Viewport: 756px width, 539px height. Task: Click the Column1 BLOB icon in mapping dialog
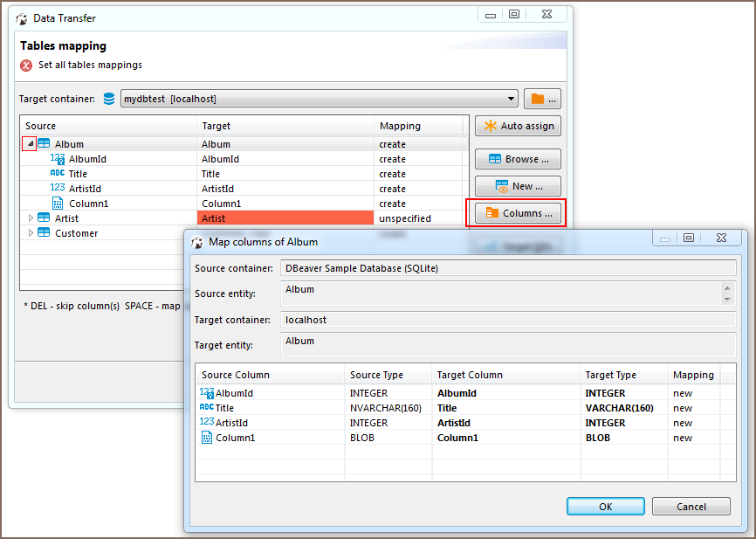tap(207, 438)
